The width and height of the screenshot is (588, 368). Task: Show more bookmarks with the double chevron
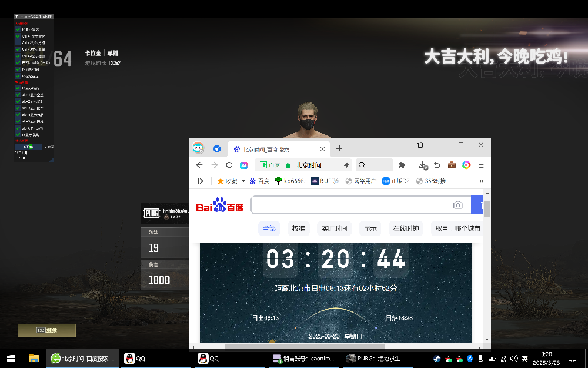point(481,181)
